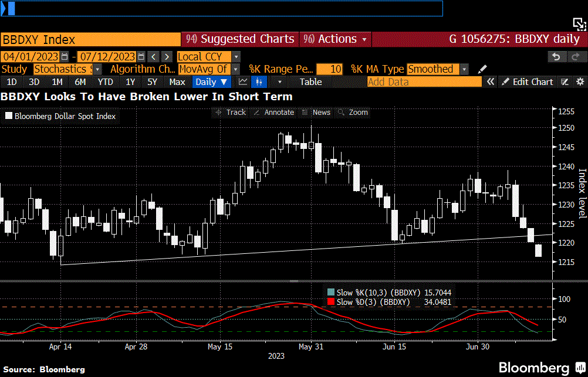
Task: Edit end date 07/12/2023 field
Action: point(107,57)
